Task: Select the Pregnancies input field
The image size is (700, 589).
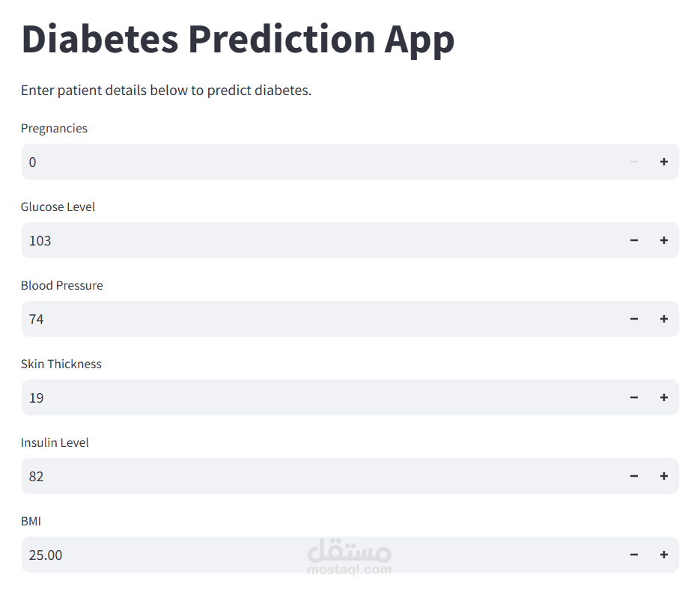Action: click(x=299, y=162)
